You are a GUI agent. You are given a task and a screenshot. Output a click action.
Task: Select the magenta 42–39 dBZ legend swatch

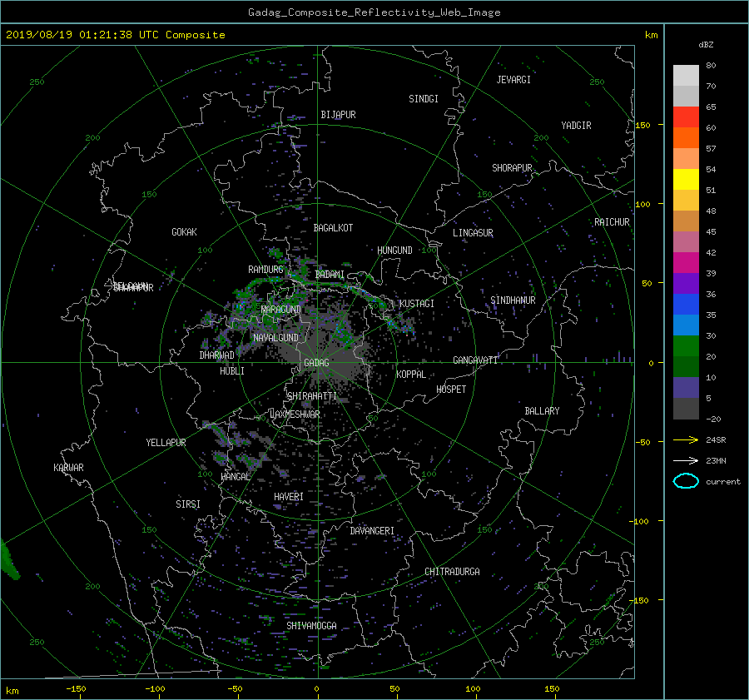(x=686, y=263)
